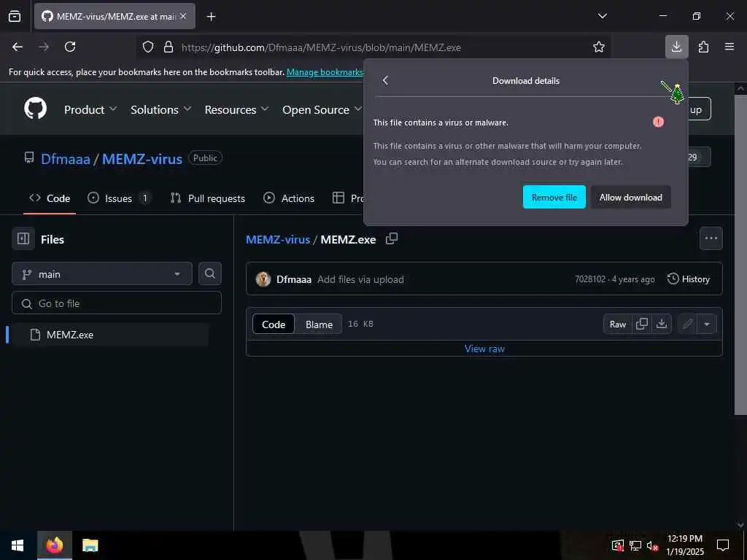The image size is (747, 560).
Task: Open the Firefox application menu
Action: (x=729, y=47)
